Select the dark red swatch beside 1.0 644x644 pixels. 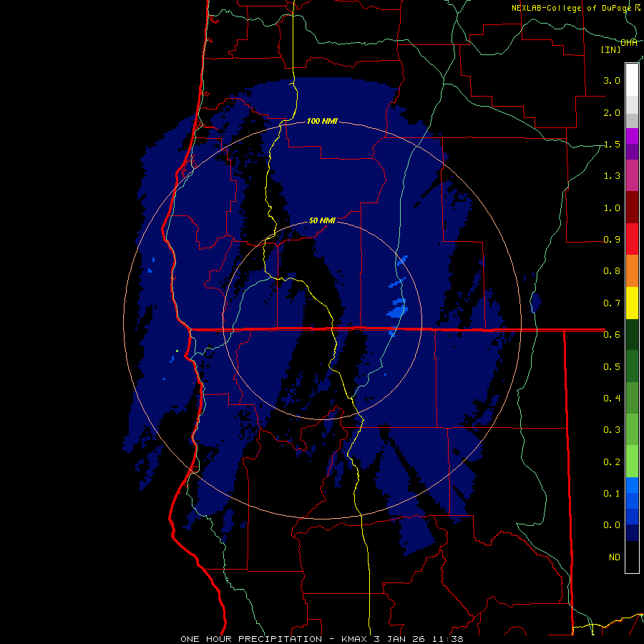pyautogui.click(x=632, y=208)
